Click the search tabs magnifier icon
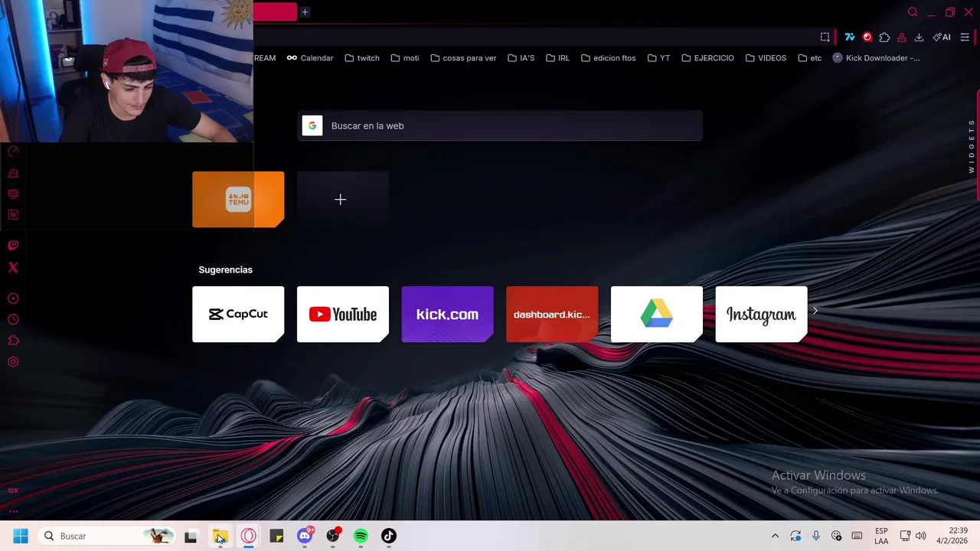The image size is (980, 551). [913, 12]
